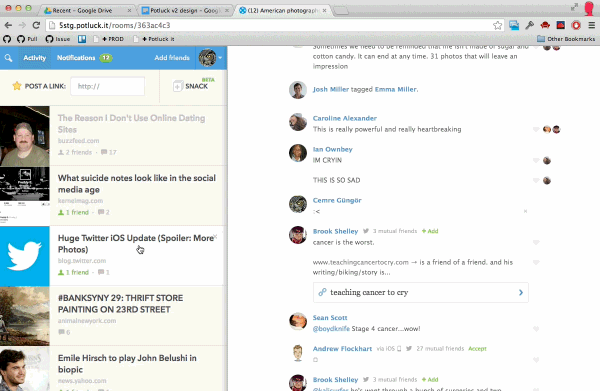Reload the page with the refresh icon

point(36,25)
